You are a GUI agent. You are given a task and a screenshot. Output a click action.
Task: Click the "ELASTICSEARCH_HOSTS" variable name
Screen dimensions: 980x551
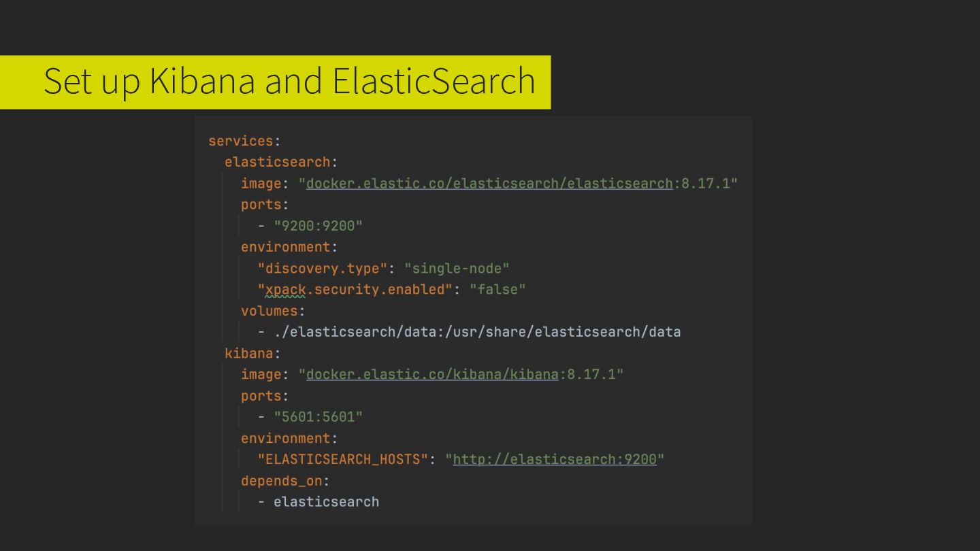point(343,459)
